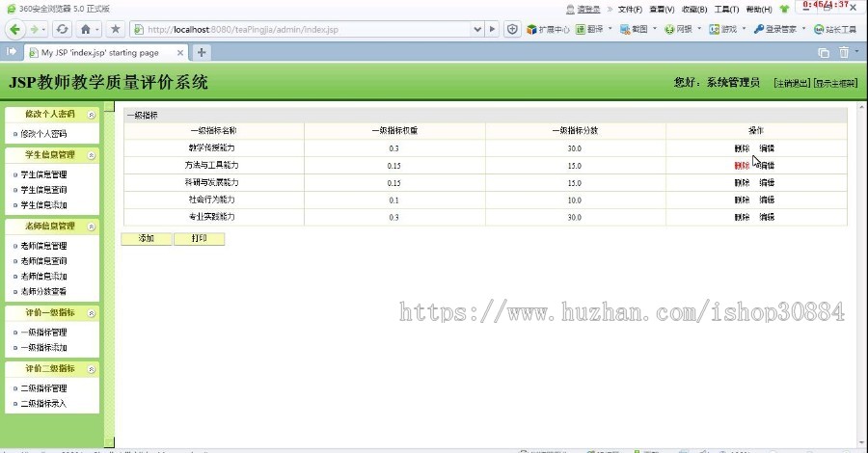Toggle the sidebar icon left of the tabs

click(x=11, y=51)
